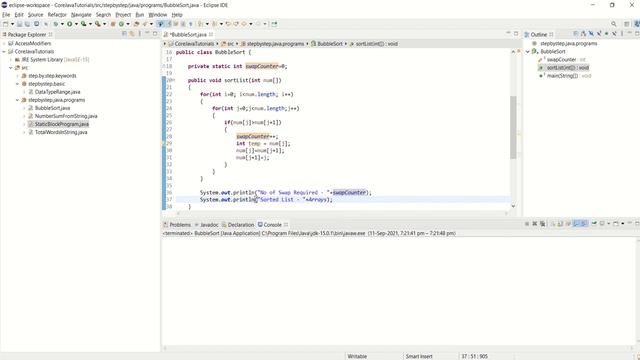
Task: Select swapCounter field in Outline
Action: click(561, 60)
